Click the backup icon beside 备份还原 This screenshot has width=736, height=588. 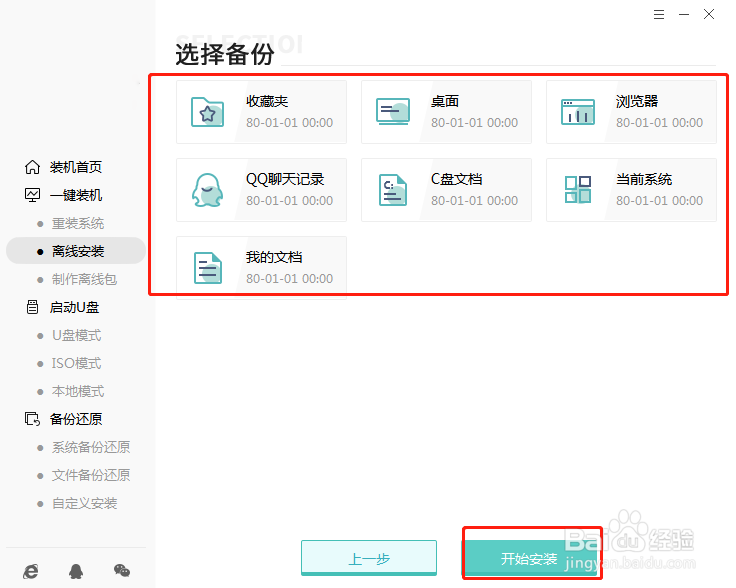(x=32, y=419)
